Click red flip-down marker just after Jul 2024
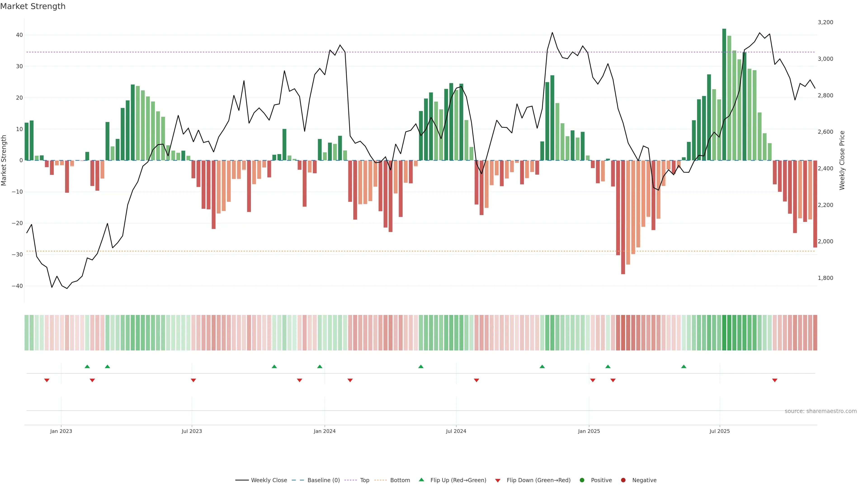This screenshot has width=868, height=488. (x=476, y=380)
